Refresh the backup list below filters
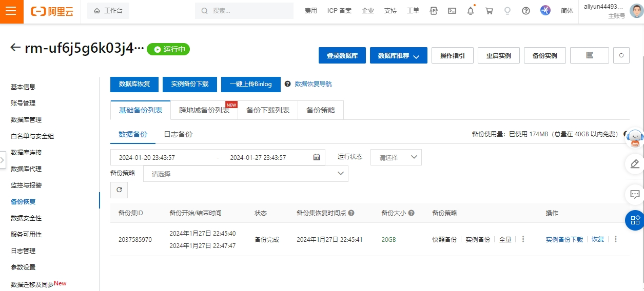 [119, 190]
